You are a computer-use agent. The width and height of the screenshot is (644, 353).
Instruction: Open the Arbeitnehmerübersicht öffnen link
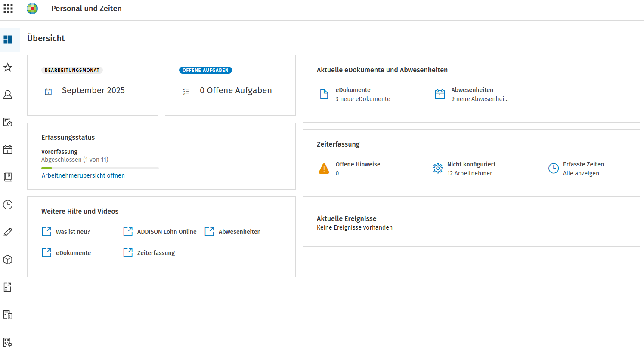[83, 175]
